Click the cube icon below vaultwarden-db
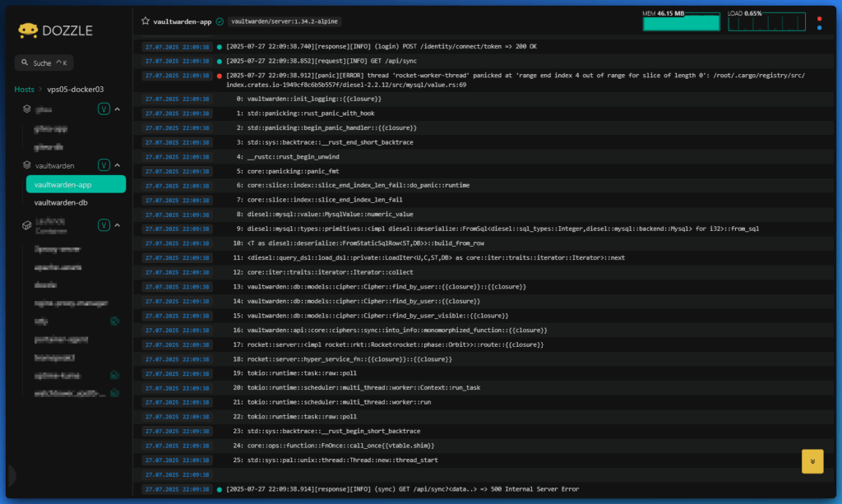Viewport: 842px width, 504px height. 27,225
